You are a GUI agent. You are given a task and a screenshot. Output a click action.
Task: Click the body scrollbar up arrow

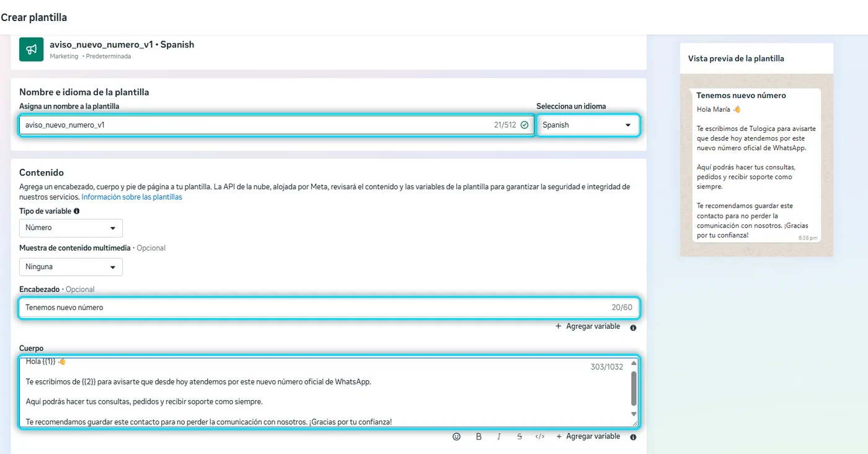click(x=634, y=363)
